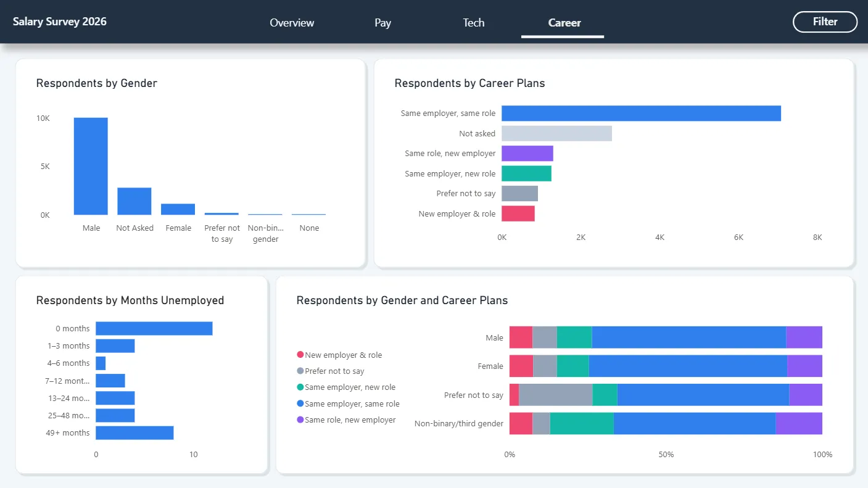Click the pink segment in the Male stacked bar
Viewport: 868px width, 488px height.
tap(521, 337)
